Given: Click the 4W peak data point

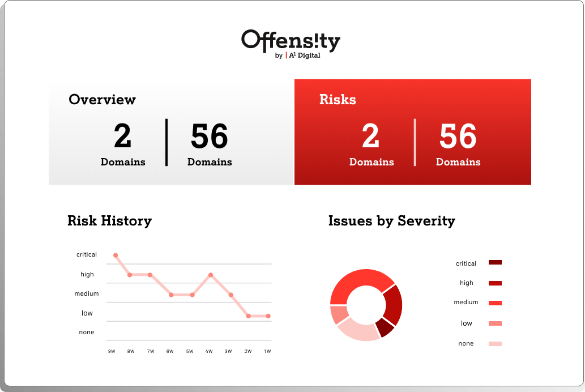Looking at the screenshot, I should coord(211,275).
